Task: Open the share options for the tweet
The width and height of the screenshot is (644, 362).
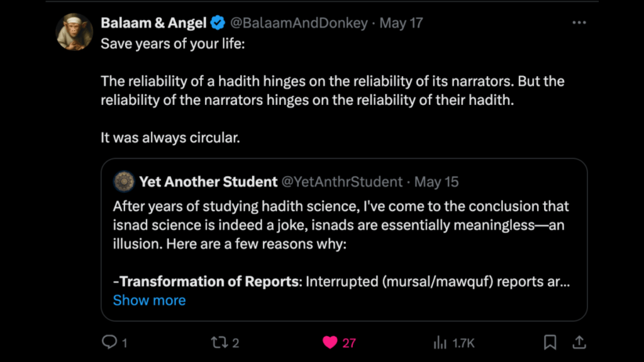Action: [x=580, y=343]
